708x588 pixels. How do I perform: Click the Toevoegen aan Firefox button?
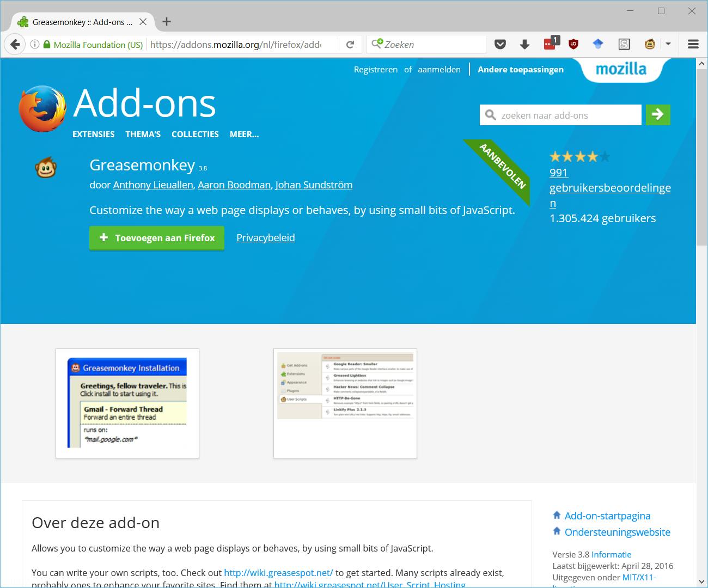click(x=157, y=238)
